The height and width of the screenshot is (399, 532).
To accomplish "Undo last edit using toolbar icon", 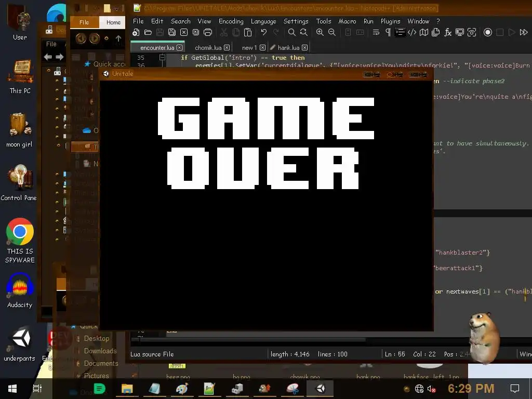I will click(263, 33).
